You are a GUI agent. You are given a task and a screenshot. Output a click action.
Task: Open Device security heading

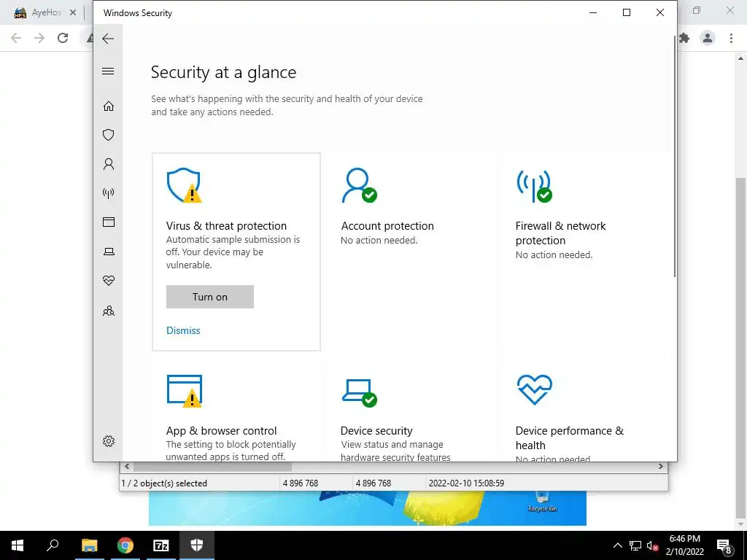click(x=376, y=430)
